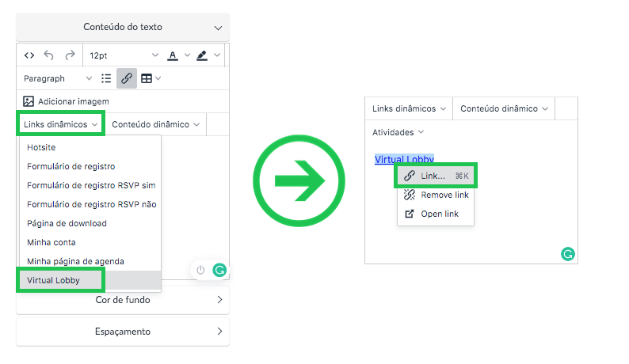629x364 pixels.
Task: Expand text color options arrow
Action: pos(187,55)
